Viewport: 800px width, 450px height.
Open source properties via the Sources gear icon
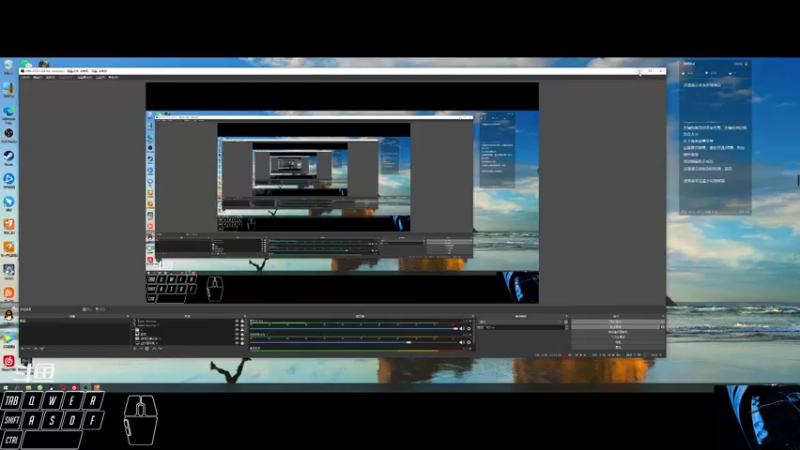pos(147,348)
